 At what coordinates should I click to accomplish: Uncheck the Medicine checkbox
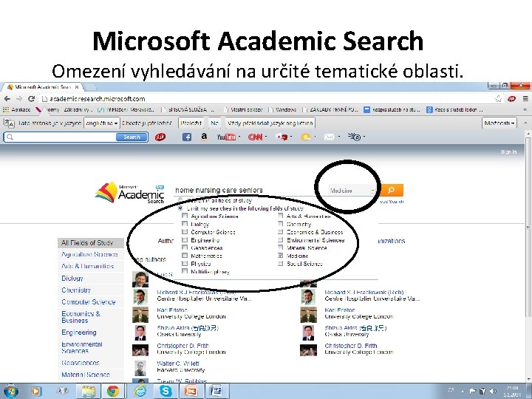[x=281, y=256]
